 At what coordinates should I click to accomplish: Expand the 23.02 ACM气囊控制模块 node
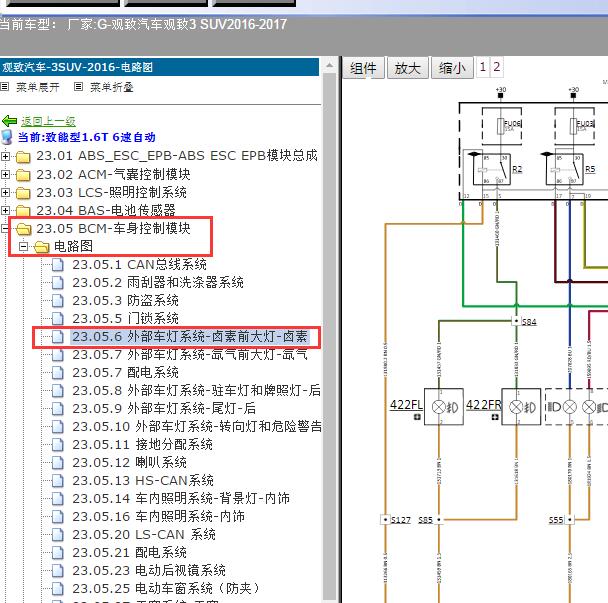click(5, 175)
